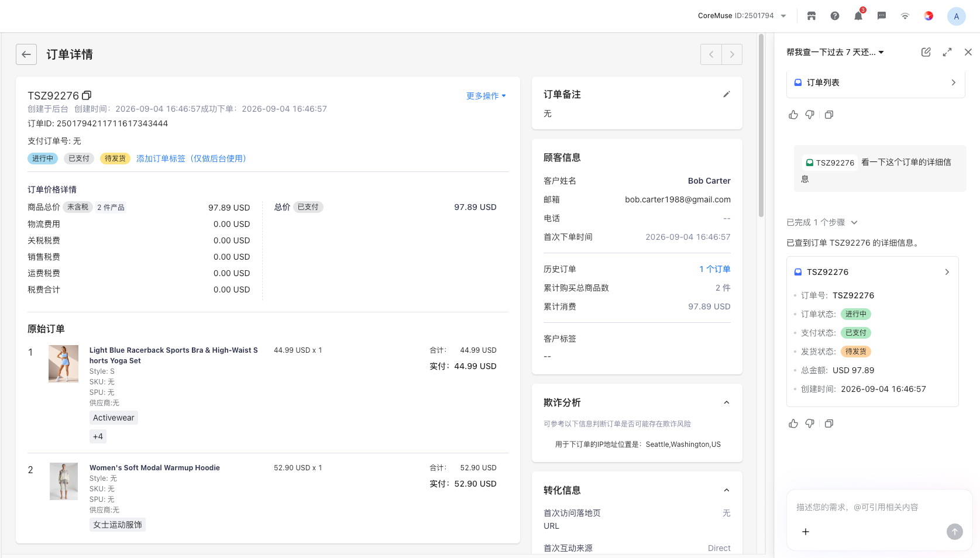Image resolution: width=980 pixels, height=558 pixels.
Task: Open the CoreMuse ID:2501794 account dropdown
Action: [742, 16]
